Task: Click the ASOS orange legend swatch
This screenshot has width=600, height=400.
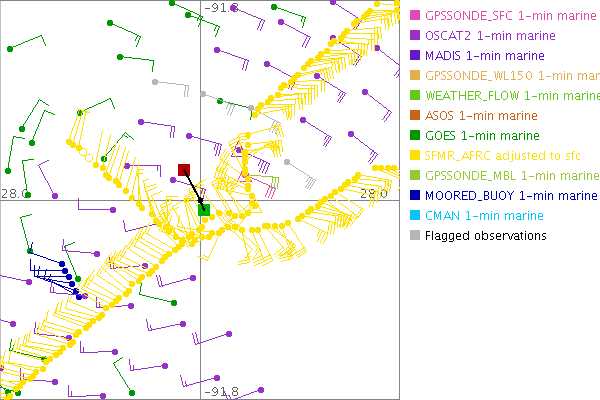Action: 415,116
